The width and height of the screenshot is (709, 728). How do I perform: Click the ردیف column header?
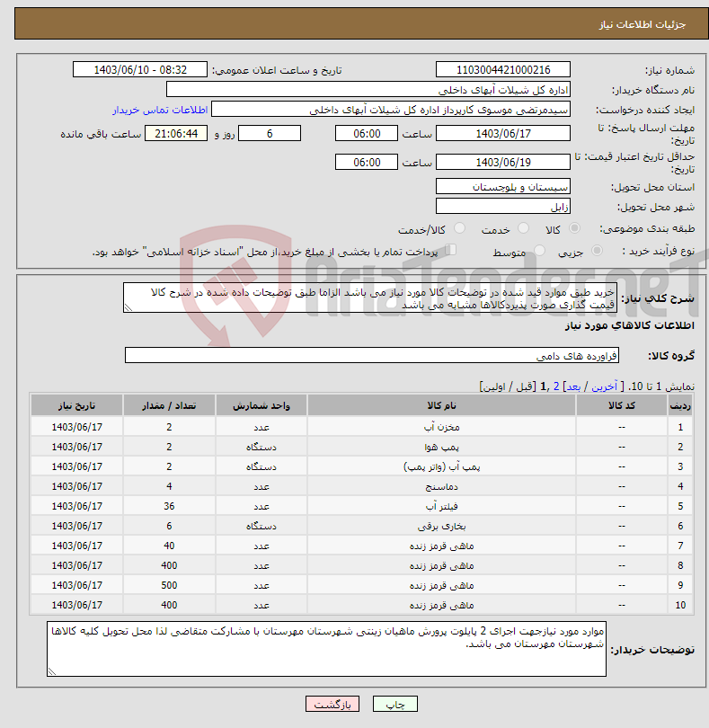[x=680, y=405]
